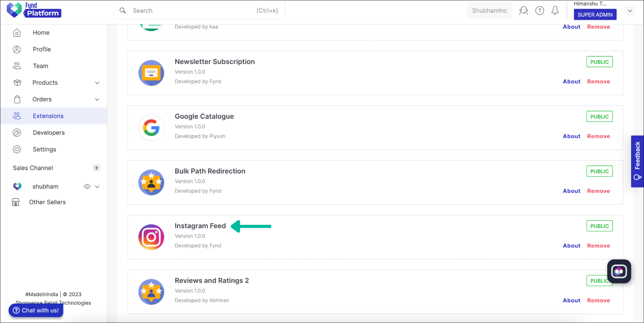The width and height of the screenshot is (644, 323).
Task: Open the shubham channel chevron dropdown
Action: click(98, 186)
